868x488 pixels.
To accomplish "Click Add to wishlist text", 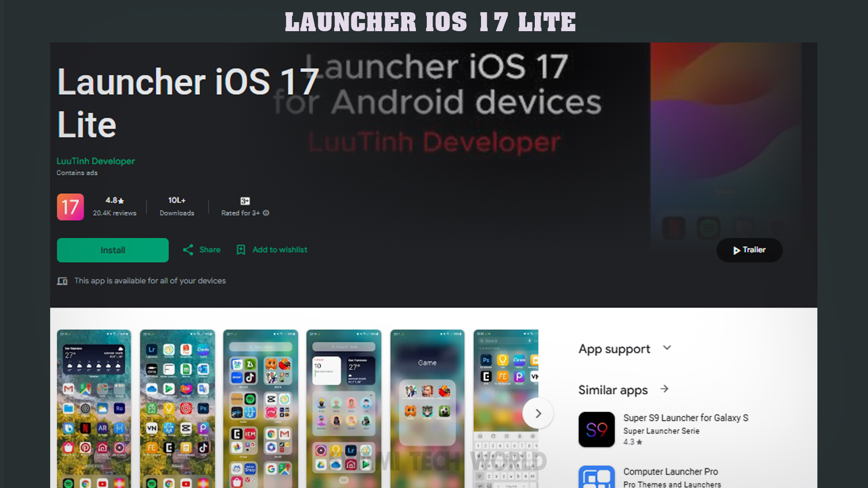I will click(x=279, y=249).
